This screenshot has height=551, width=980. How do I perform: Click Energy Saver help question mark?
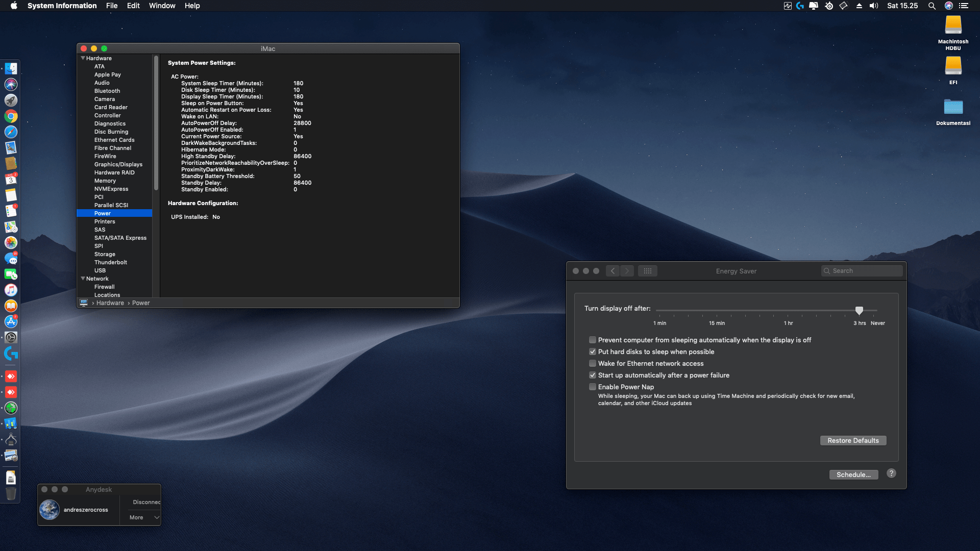tap(891, 473)
